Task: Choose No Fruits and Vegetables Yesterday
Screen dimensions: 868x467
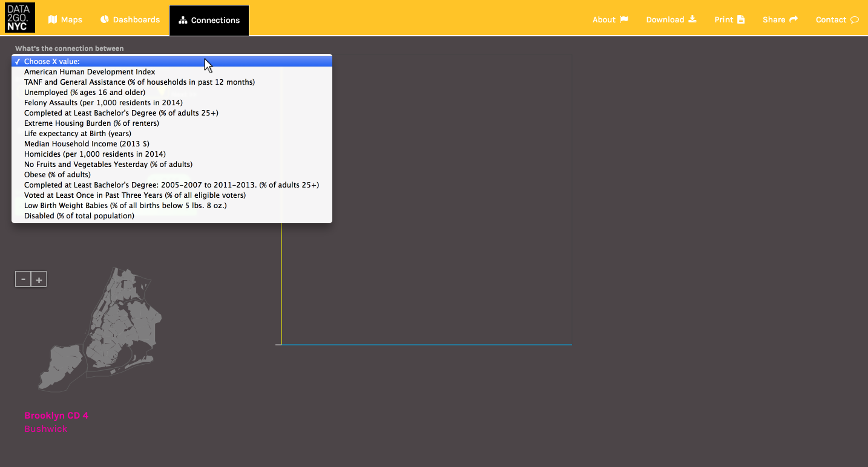Action: pos(172,165)
